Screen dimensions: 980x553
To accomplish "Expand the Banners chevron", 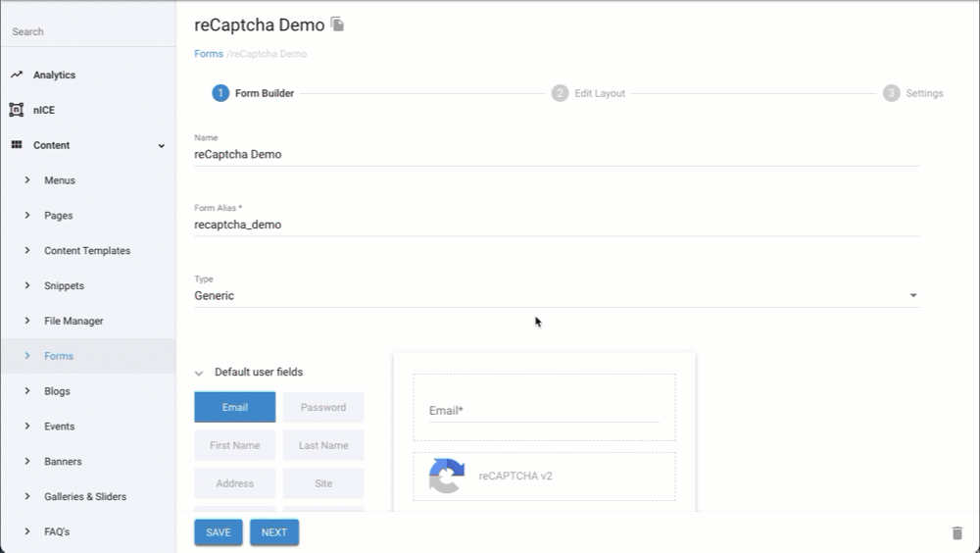I will tap(26, 461).
